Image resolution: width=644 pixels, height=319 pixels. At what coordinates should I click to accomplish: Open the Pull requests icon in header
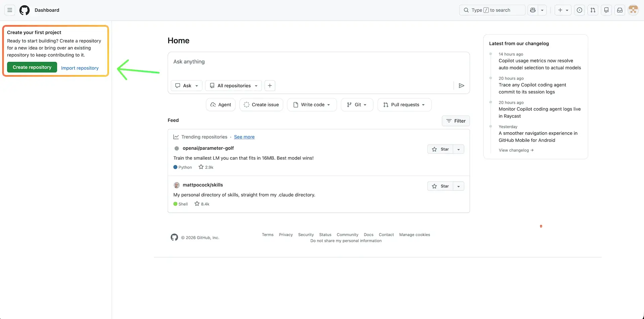point(593,10)
